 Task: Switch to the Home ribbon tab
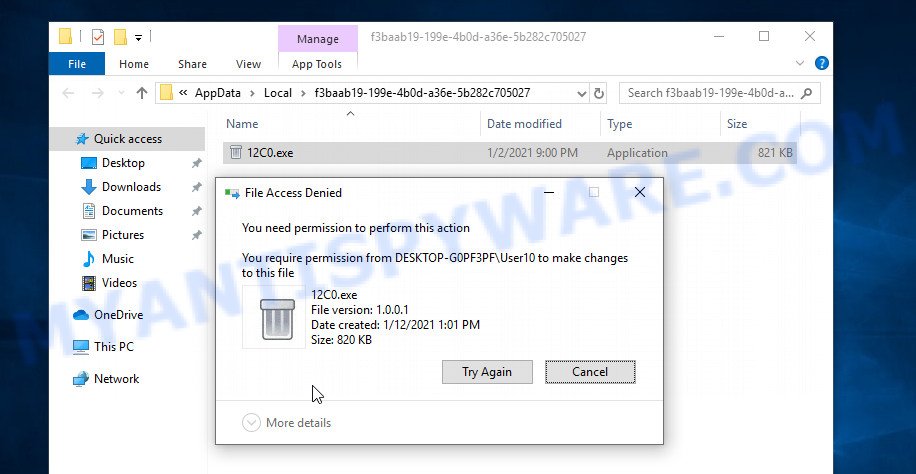pos(134,64)
